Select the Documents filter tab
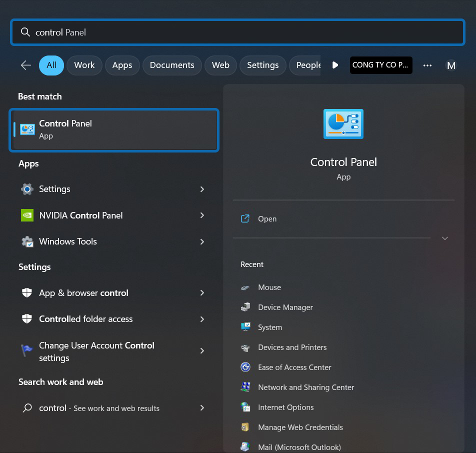 [x=172, y=65]
